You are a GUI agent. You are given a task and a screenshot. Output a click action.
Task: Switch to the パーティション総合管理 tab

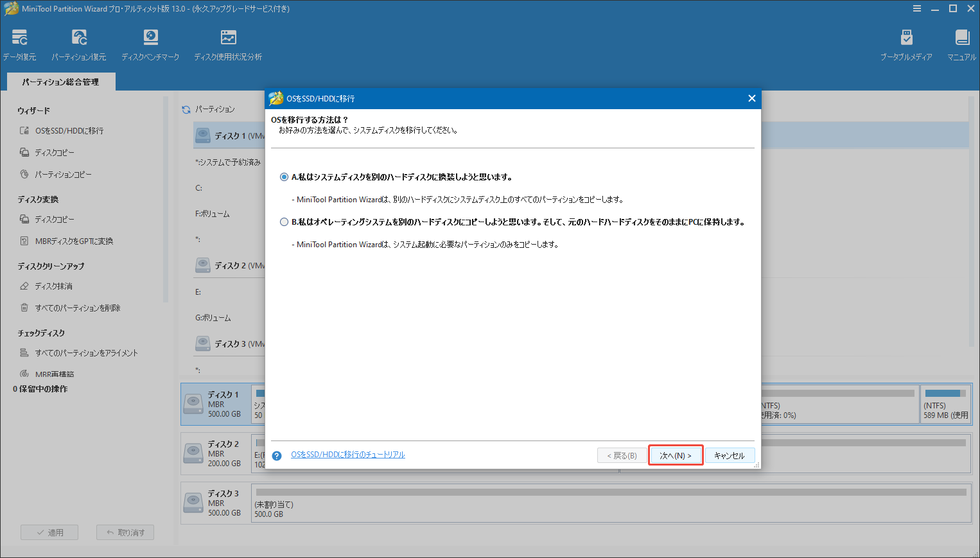[x=60, y=82]
